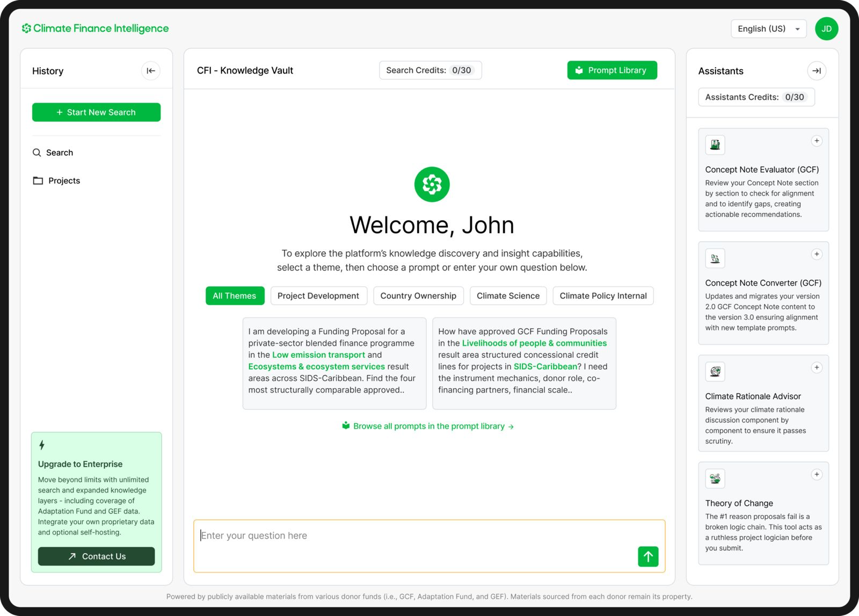
Task: Click the Contact Us button
Action: [96, 556]
